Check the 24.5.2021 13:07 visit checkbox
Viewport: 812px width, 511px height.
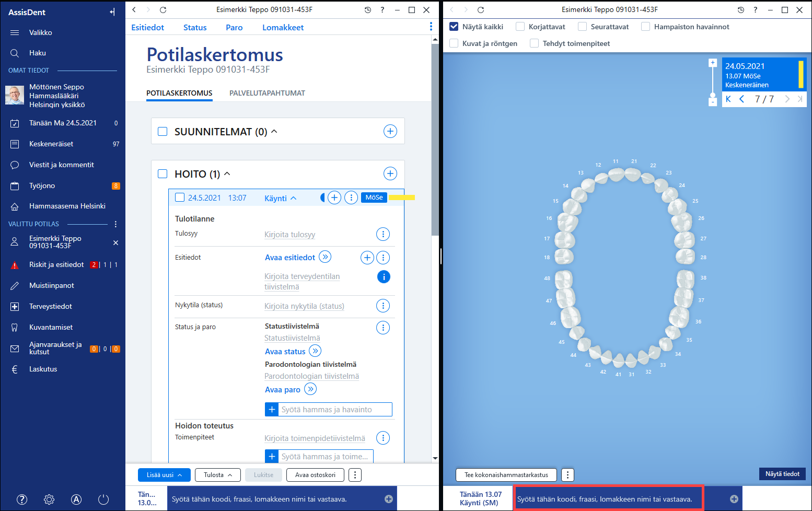pos(180,198)
